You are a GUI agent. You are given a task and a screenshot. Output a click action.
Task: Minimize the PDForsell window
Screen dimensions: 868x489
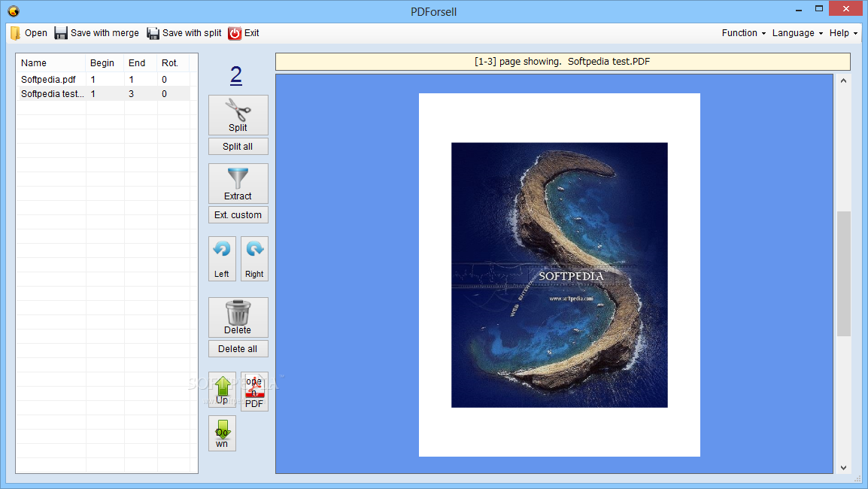click(x=799, y=10)
